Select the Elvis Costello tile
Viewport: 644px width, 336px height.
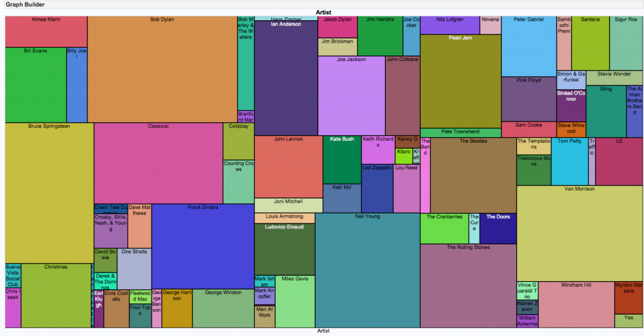[116, 309]
